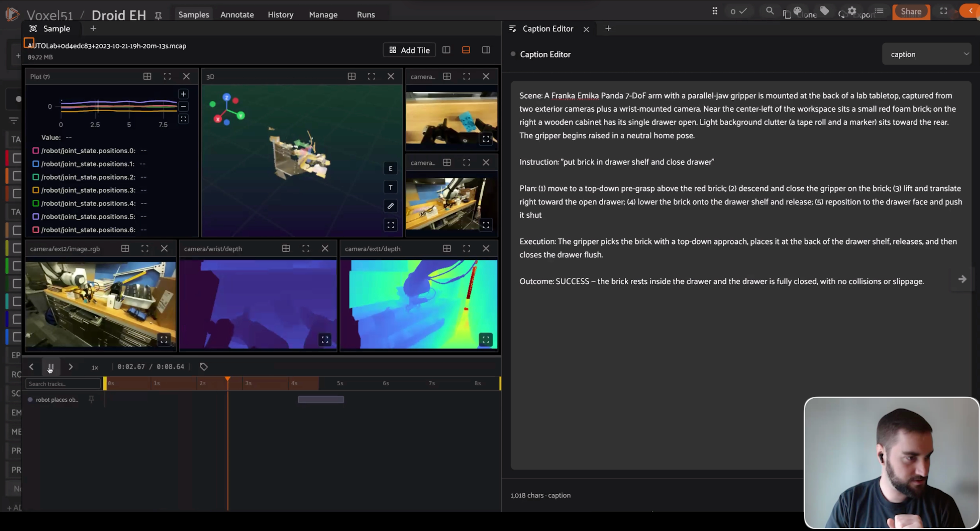Screen dimensions: 980x531
Task: Toggle joint_state.positions.1 series
Action: pos(36,164)
